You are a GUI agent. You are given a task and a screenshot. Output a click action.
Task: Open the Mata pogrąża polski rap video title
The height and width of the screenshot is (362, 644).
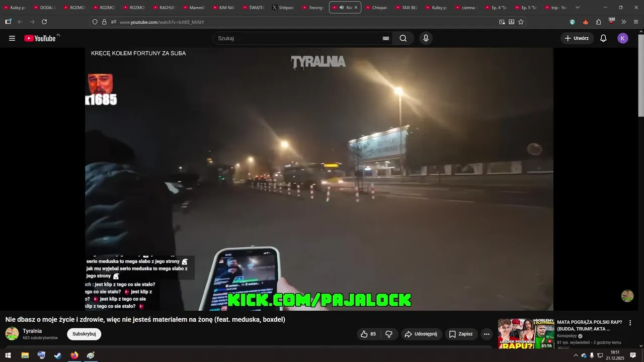point(590,325)
